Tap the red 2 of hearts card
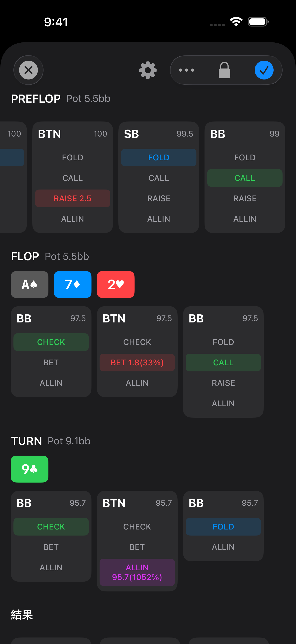Screen dimensions: 296x644 click(x=115, y=285)
